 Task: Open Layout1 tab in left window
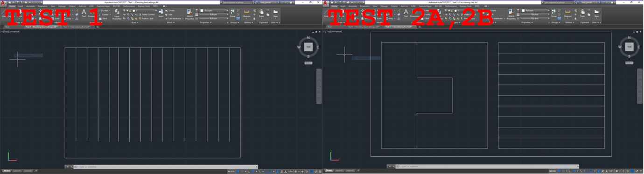[x=17, y=171]
